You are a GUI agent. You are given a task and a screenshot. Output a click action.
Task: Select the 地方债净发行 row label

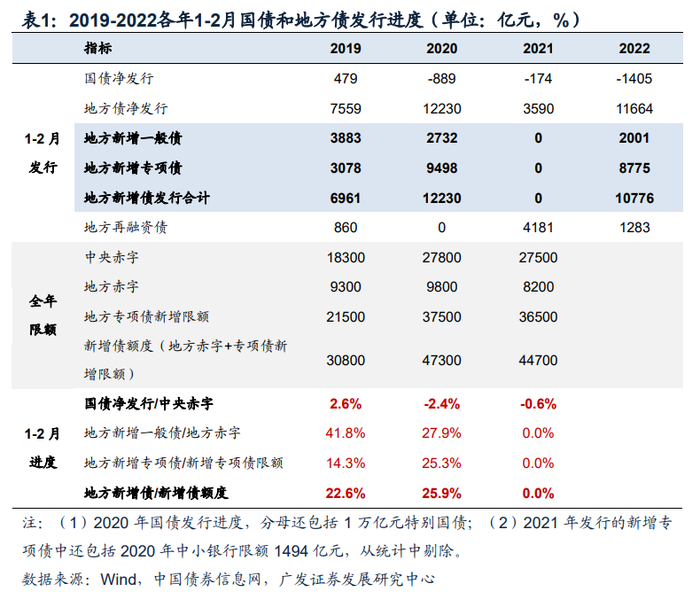[126, 108]
